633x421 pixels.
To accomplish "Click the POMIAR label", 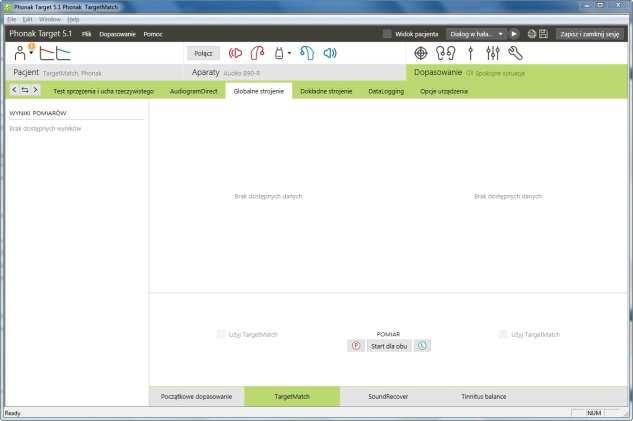I will coord(388,334).
